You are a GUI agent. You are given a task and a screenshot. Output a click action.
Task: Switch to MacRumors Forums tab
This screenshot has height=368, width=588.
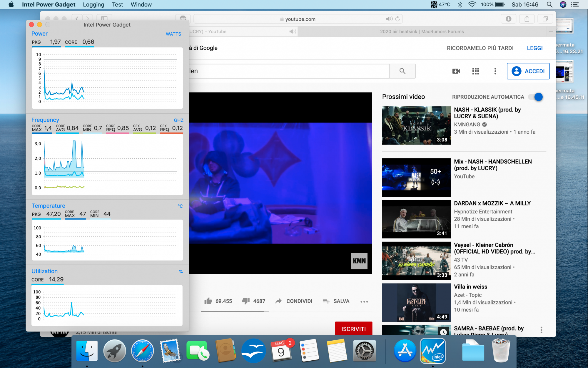click(422, 32)
